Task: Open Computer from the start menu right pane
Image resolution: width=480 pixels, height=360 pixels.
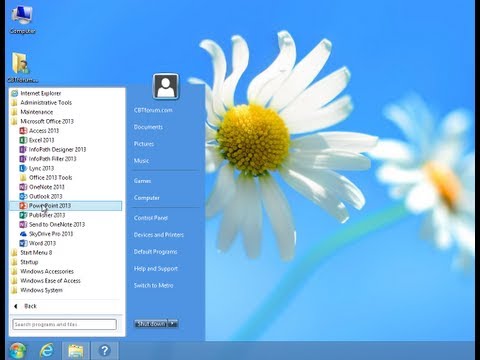Action: pos(147,198)
